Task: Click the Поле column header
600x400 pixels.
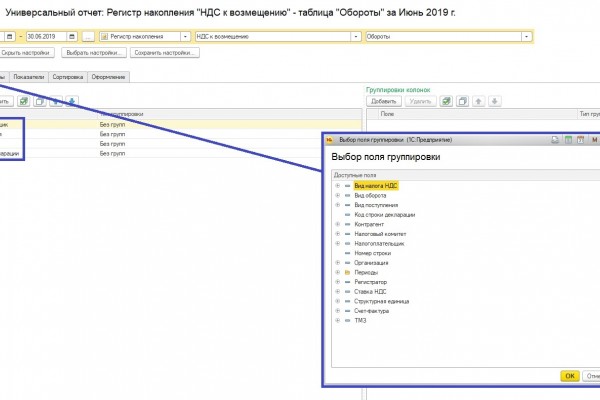Action: [x=477, y=114]
